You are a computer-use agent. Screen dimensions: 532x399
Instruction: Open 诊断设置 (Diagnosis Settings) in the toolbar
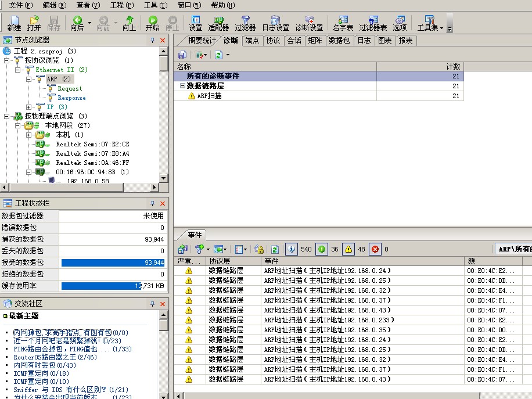tap(309, 23)
